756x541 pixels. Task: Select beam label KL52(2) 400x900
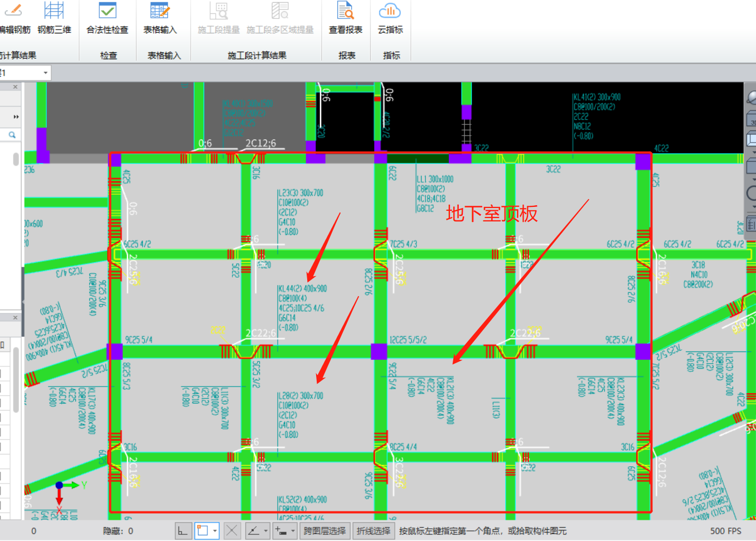pos(303,500)
